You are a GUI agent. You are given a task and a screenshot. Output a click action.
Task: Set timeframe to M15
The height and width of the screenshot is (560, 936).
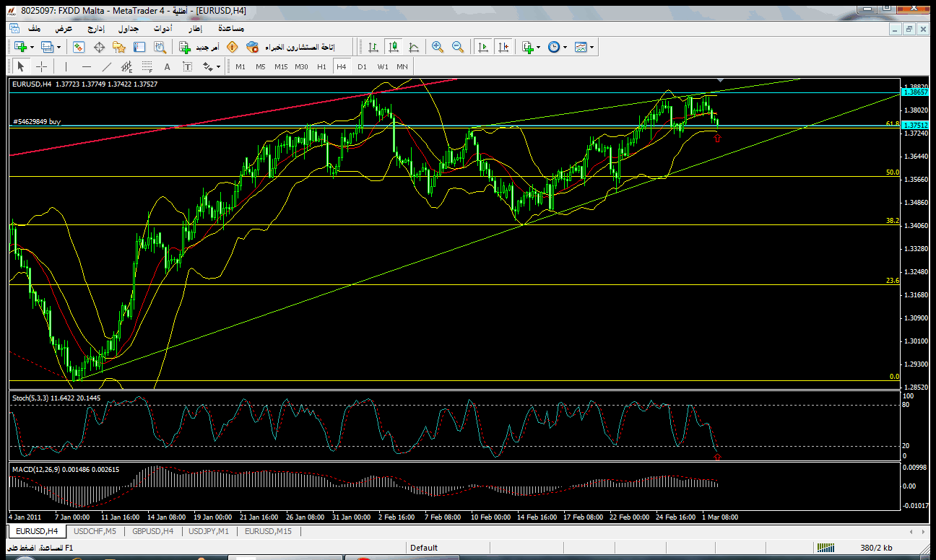[281, 66]
